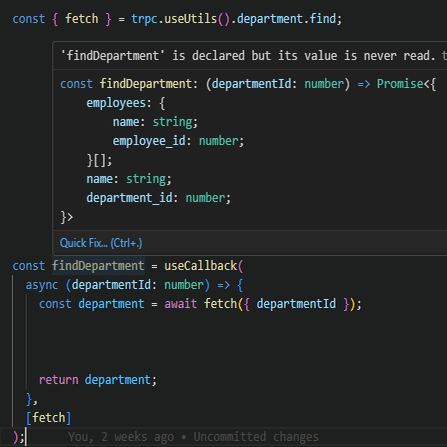Viewport: 447px width, 447px height.
Task: Click the async keyword
Action: [42, 285]
